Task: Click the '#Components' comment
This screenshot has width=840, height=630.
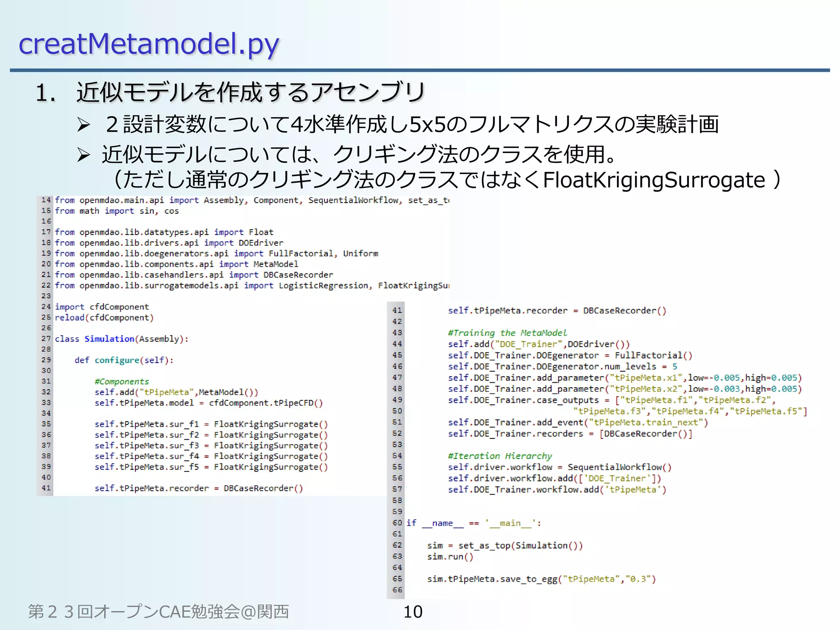Action: pos(122,381)
